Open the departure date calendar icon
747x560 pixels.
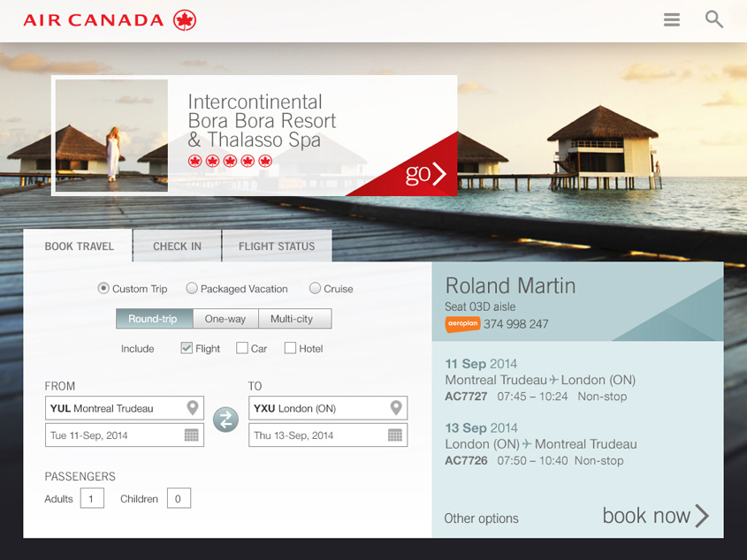(x=192, y=435)
